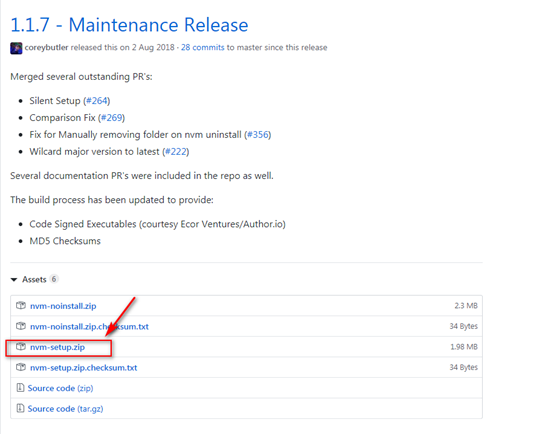The width and height of the screenshot is (554, 434).
Task: Open pull request #269 link
Action: click(112, 118)
